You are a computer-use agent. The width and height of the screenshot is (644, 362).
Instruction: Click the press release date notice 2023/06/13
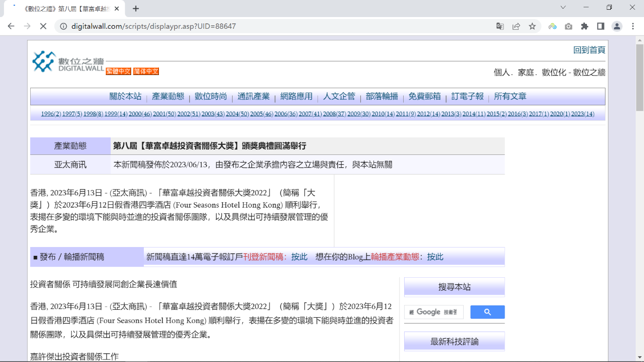coord(253,165)
